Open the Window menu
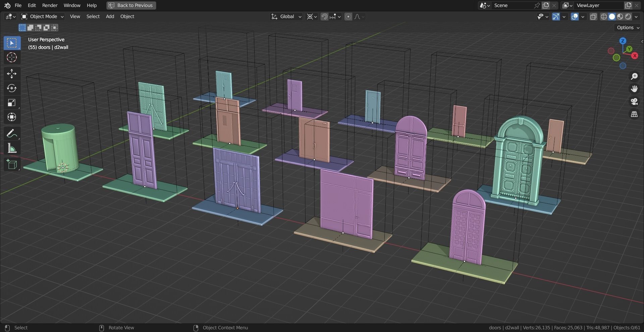644x332 pixels. click(x=72, y=5)
